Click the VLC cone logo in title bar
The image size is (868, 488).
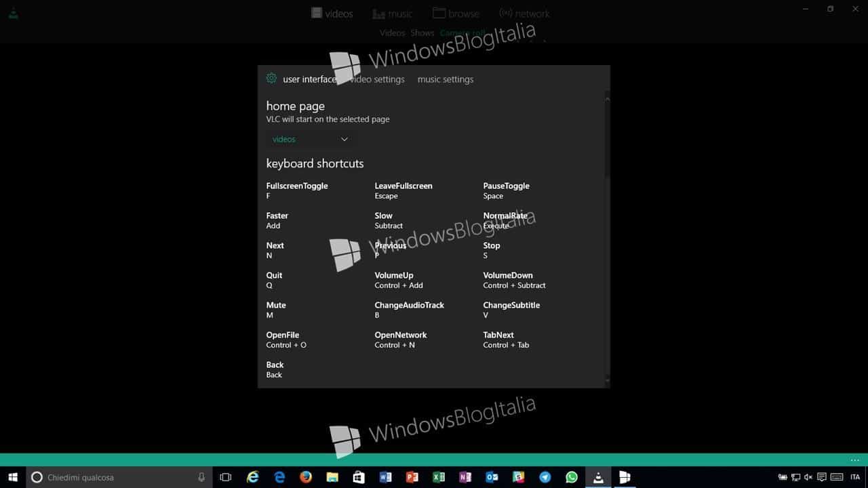point(13,12)
